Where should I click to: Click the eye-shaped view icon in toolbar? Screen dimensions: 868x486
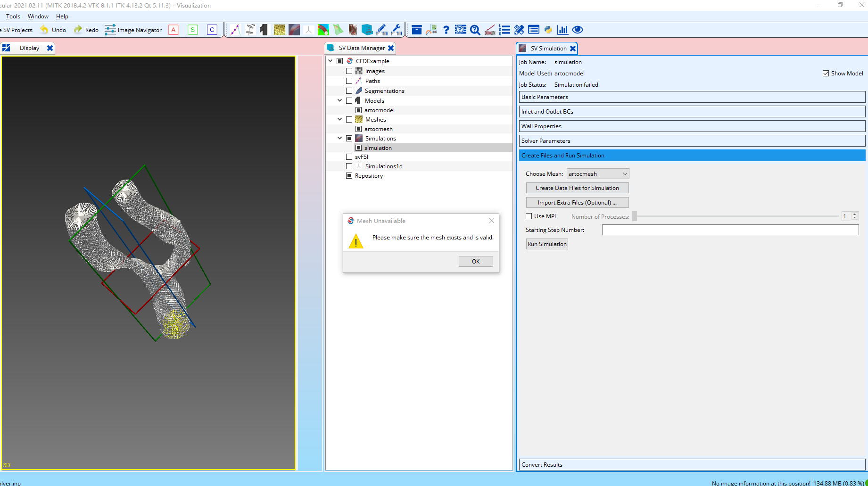point(578,29)
